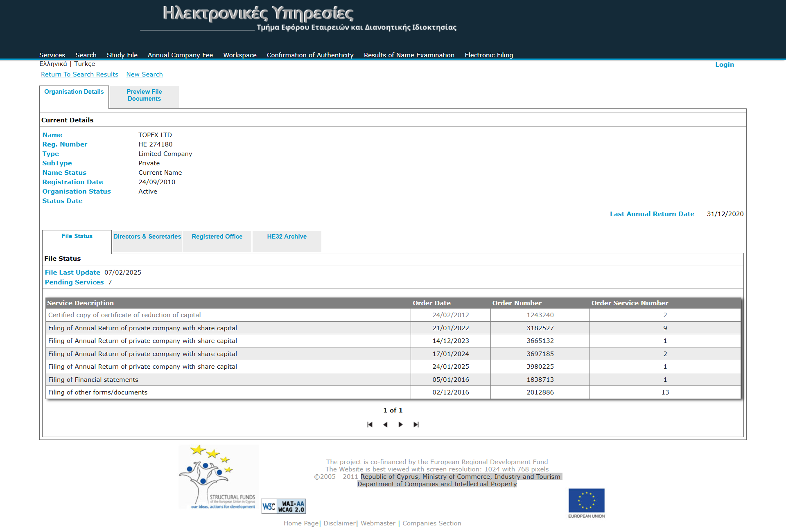Open Companies Section footer link
The image size is (786, 532).
[432, 523]
